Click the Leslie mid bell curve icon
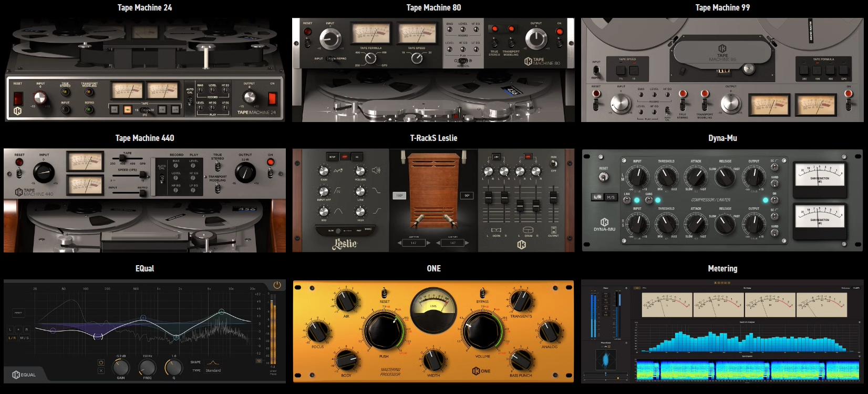 (338, 211)
